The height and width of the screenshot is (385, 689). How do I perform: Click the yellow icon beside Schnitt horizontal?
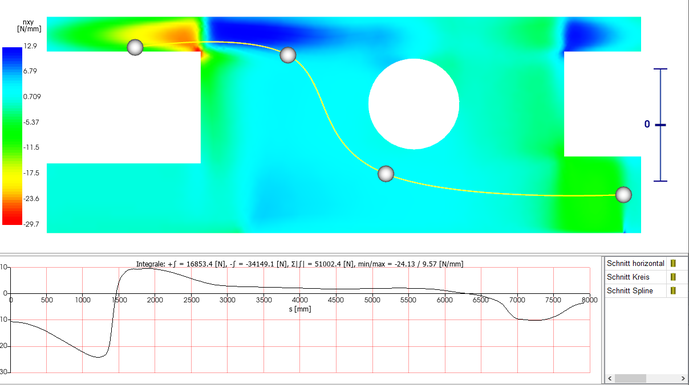[x=673, y=264]
